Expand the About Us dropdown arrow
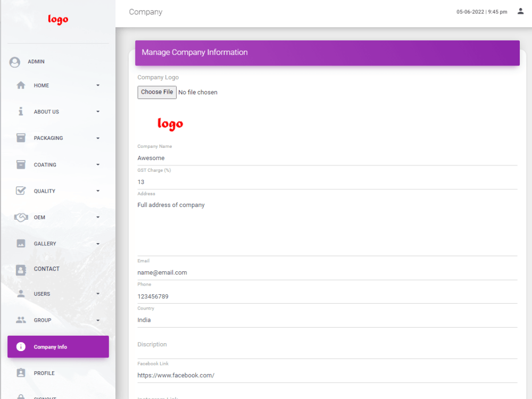 (x=98, y=112)
